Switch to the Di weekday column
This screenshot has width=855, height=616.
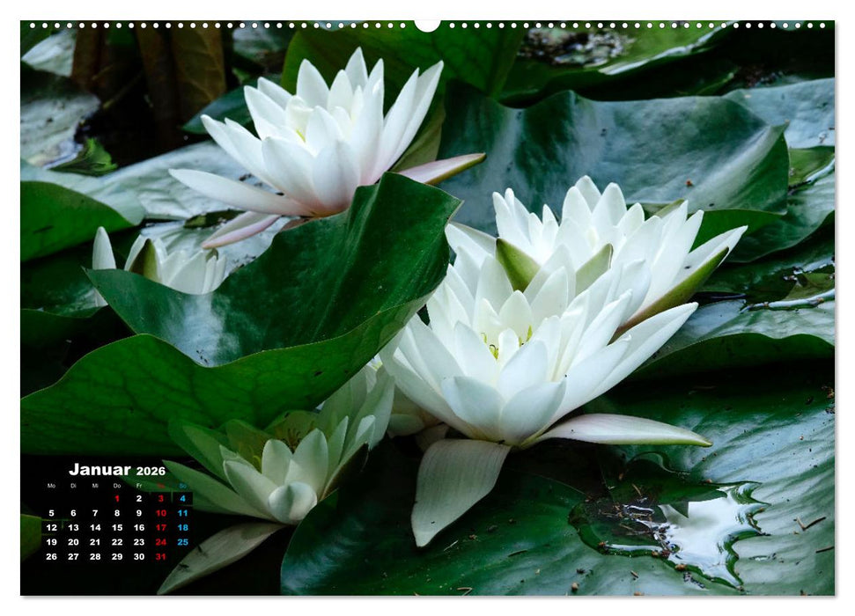[x=73, y=486]
